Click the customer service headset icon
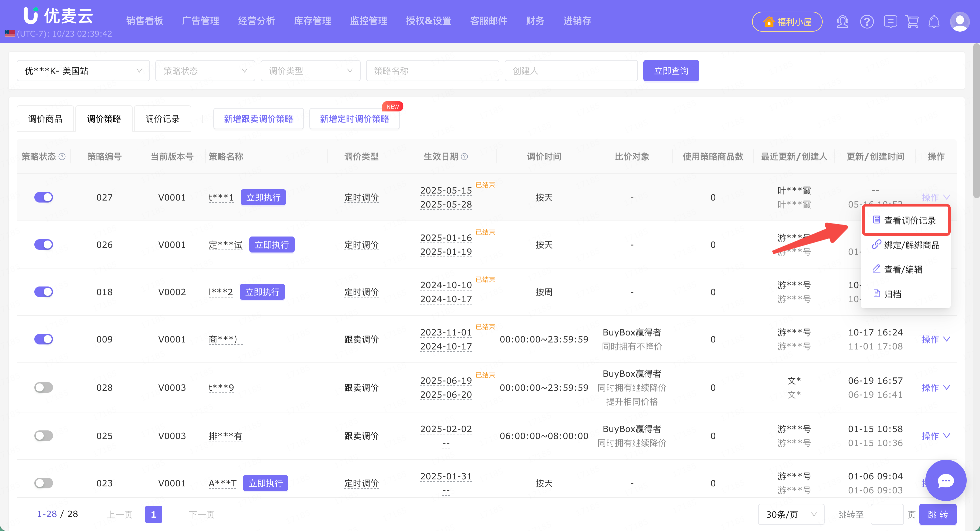This screenshot has width=980, height=531. point(842,22)
